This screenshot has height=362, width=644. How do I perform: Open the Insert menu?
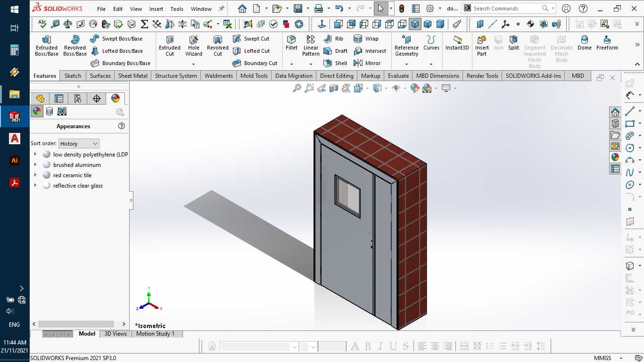(156, 9)
